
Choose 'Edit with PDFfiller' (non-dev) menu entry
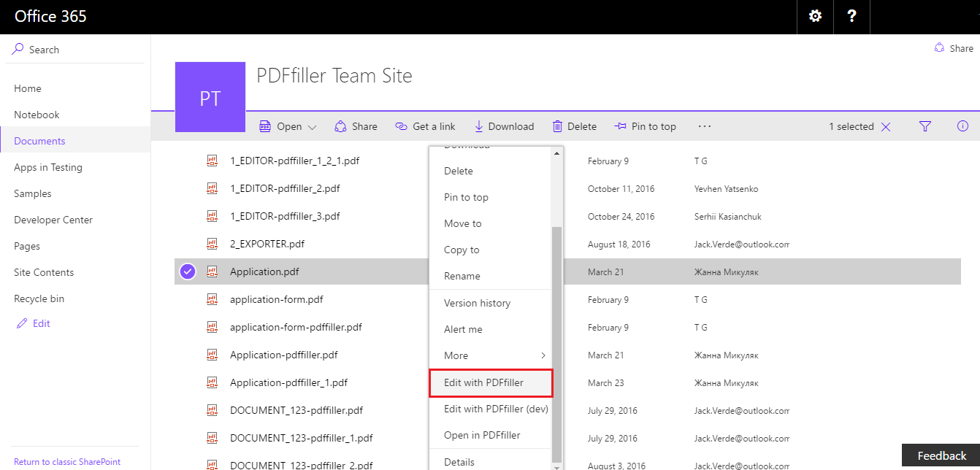pyautogui.click(x=490, y=382)
